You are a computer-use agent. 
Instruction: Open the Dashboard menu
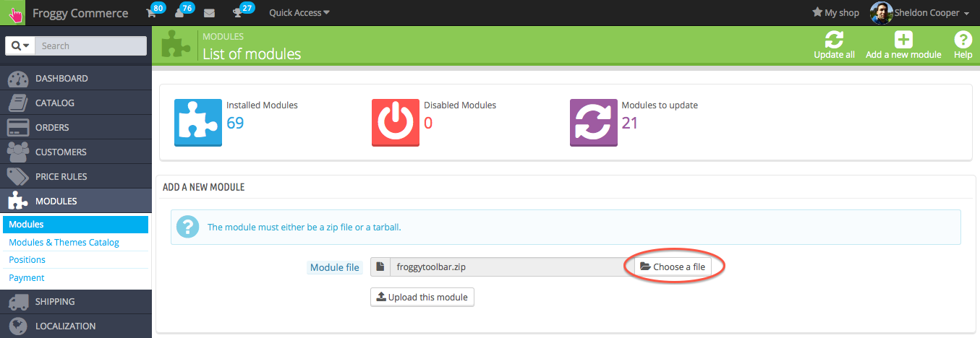pyautogui.click(x=76, y=78)
